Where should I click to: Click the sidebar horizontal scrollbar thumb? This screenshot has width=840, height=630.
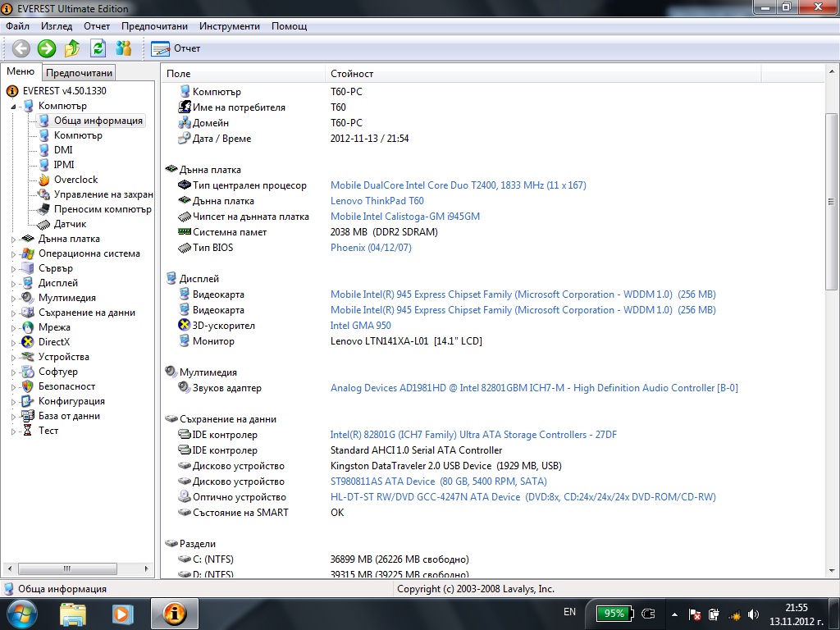tap(67, 568)
